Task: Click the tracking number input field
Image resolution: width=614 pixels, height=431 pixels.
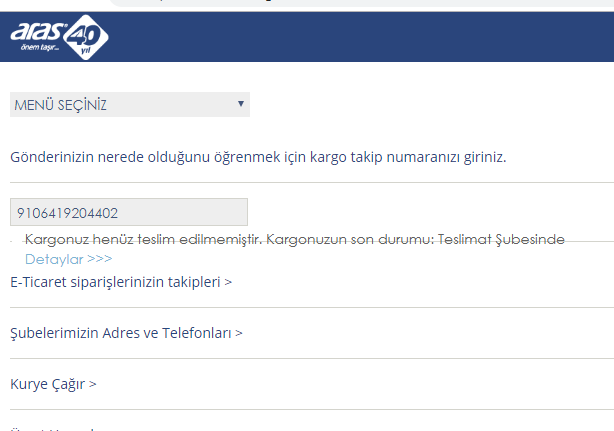Action: [x=129, y=212]
